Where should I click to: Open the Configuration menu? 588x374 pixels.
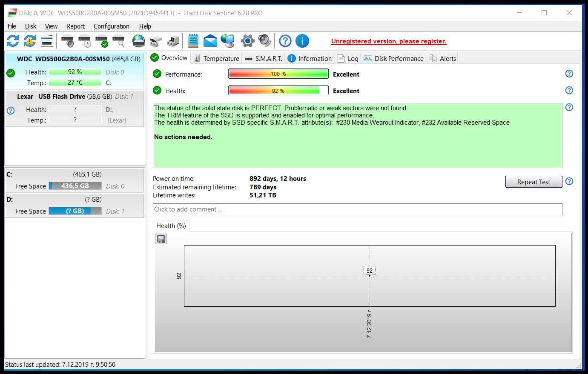pos(112,26)
